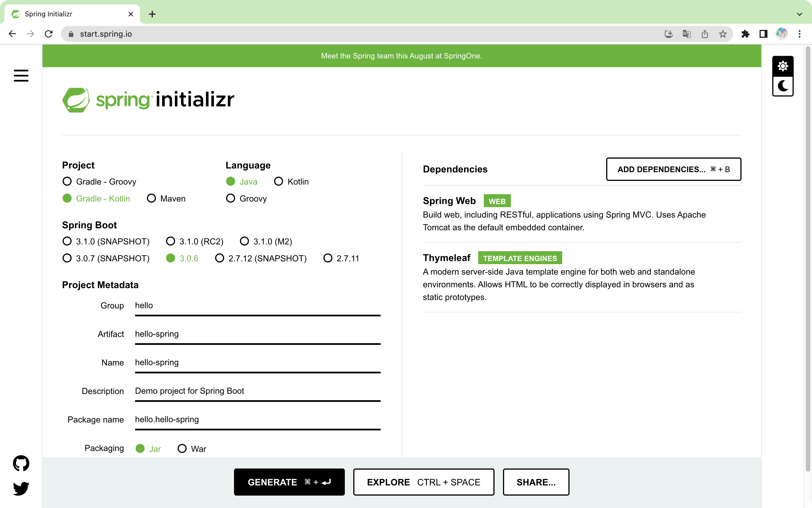The height and width of the screenshot is (508, 812).
Task: Open the Extensions puzzle icon
Action: click(745, 34)
